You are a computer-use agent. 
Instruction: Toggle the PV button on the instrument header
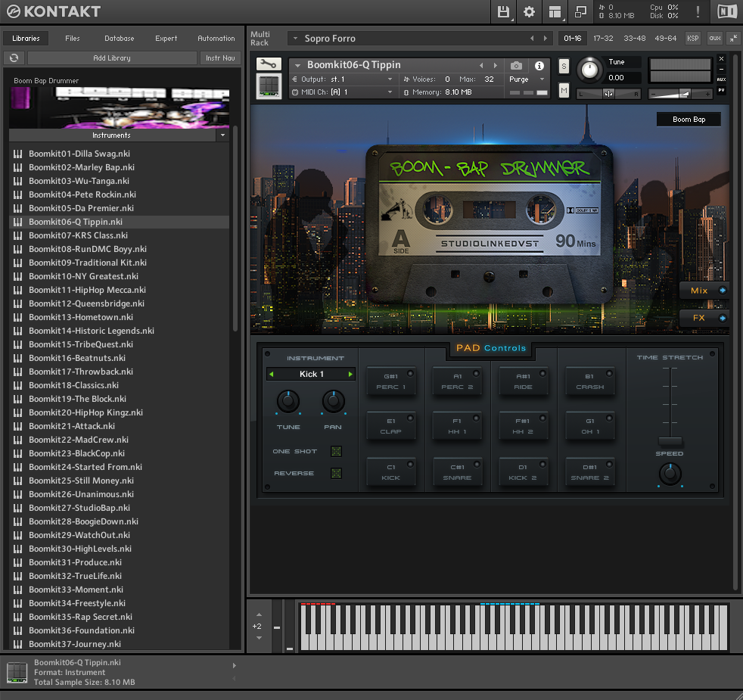coord(721,90)
